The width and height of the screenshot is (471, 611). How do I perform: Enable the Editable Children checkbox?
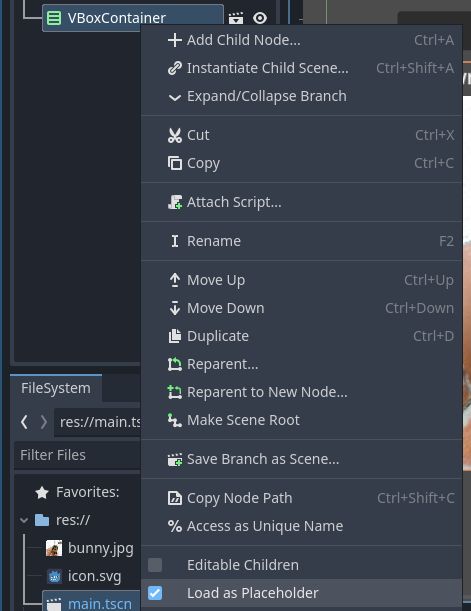coord(155,565)
